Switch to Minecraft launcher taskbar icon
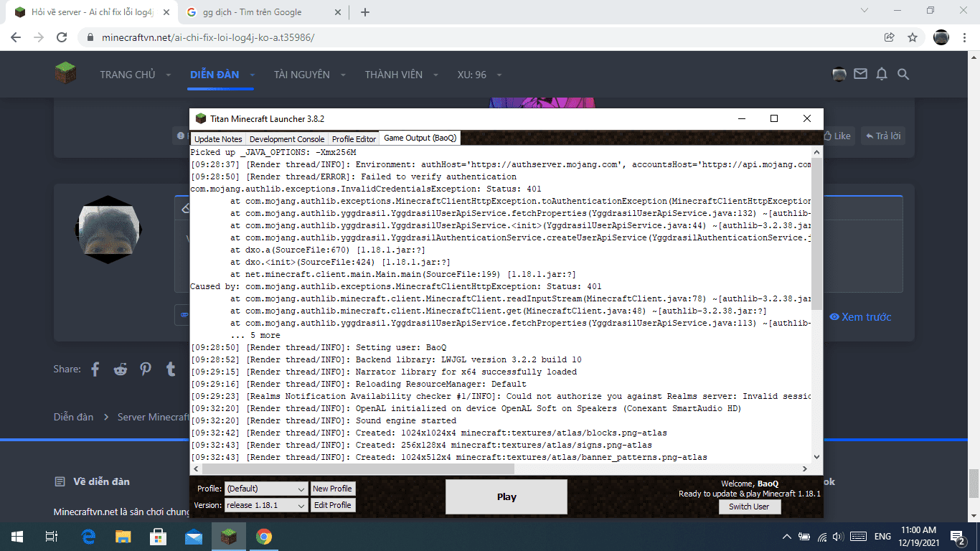 (229, 537)
